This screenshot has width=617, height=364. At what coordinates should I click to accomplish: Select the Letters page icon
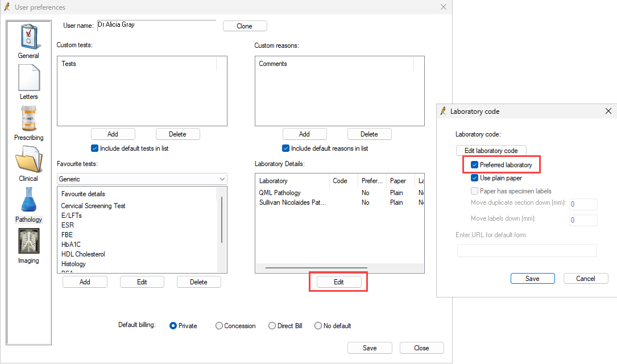(28, 78)
